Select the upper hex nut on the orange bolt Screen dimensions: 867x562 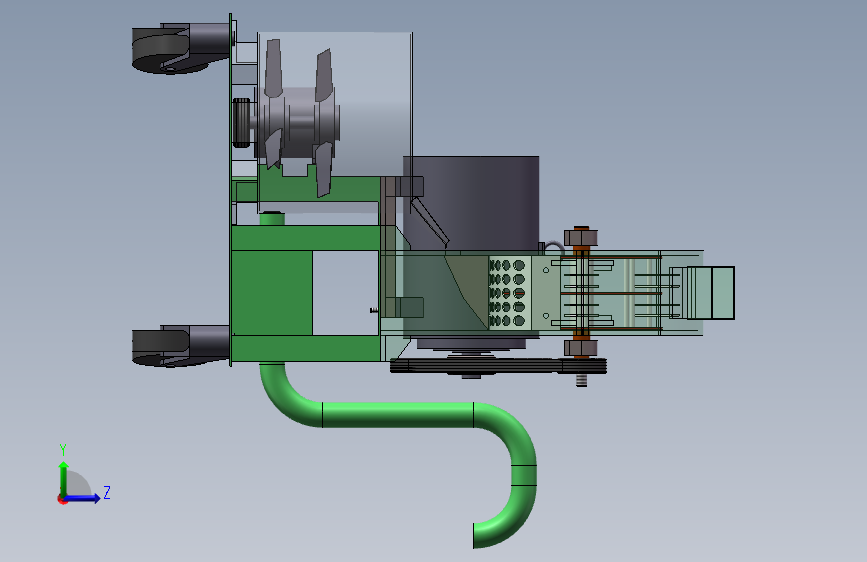click(x=581, y=238)
